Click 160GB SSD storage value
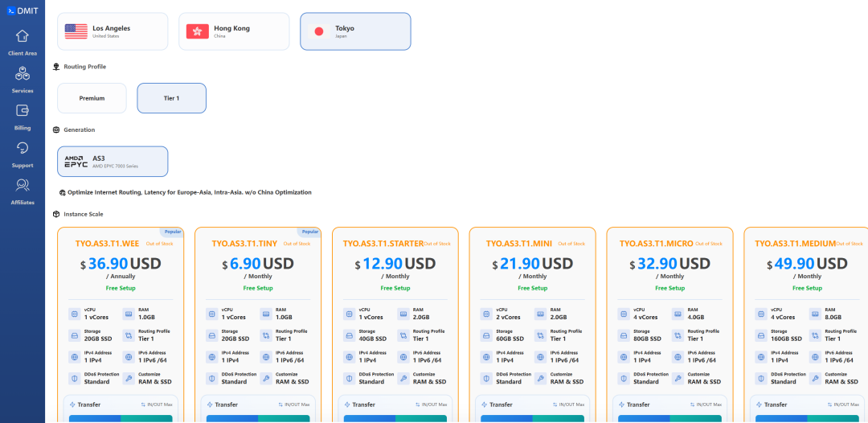Screen dimensions: 868x423 click(x=786, y=339)
